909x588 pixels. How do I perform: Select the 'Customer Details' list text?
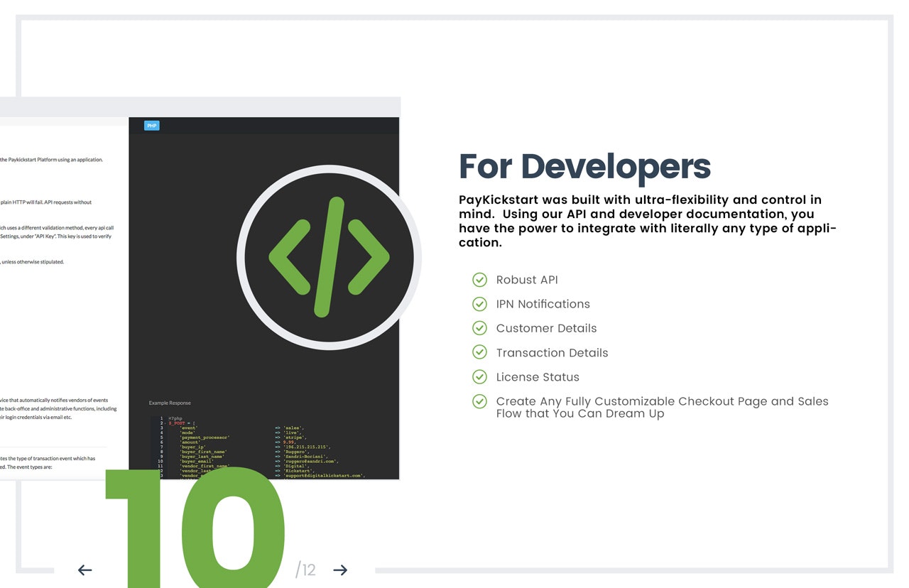[547, 328]
